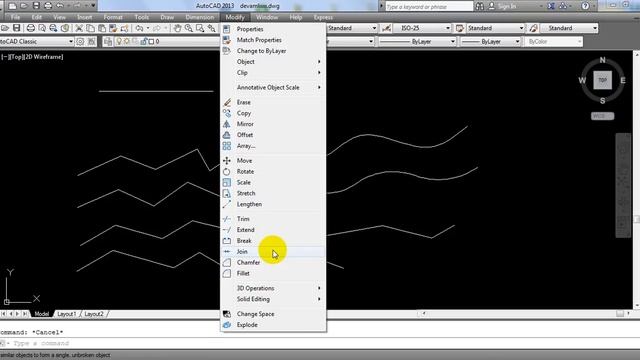Open the Quick Access toolbar customize arrow
The width and height of the screenshot is (640, 360).
click(93, 6)
